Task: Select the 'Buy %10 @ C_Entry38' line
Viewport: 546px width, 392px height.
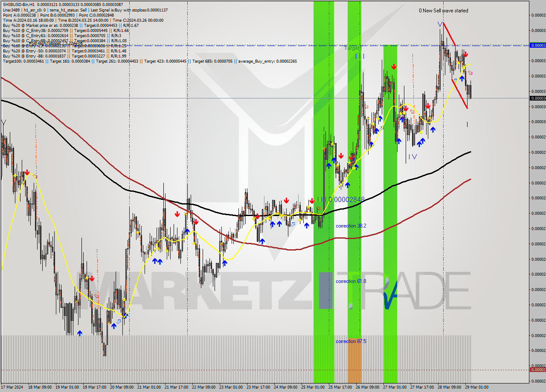Action: [x=66, y=30]
